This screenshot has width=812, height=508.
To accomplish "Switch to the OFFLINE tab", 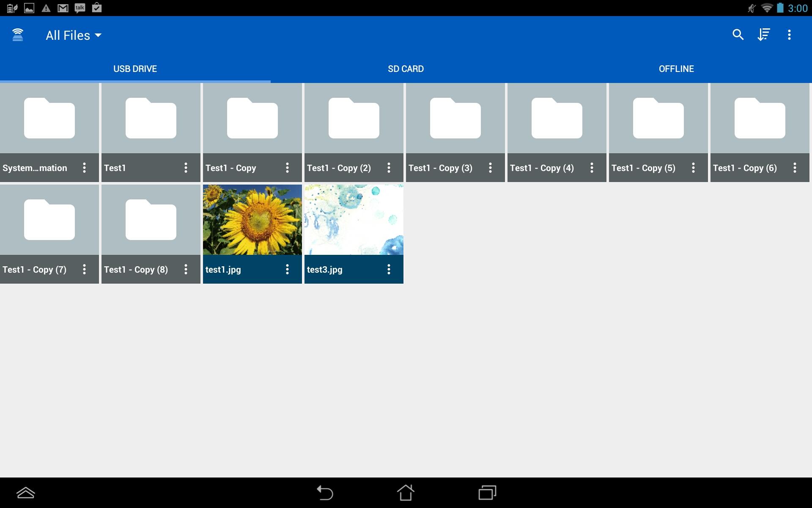I will pyautogui.click(x=676, y=69).
